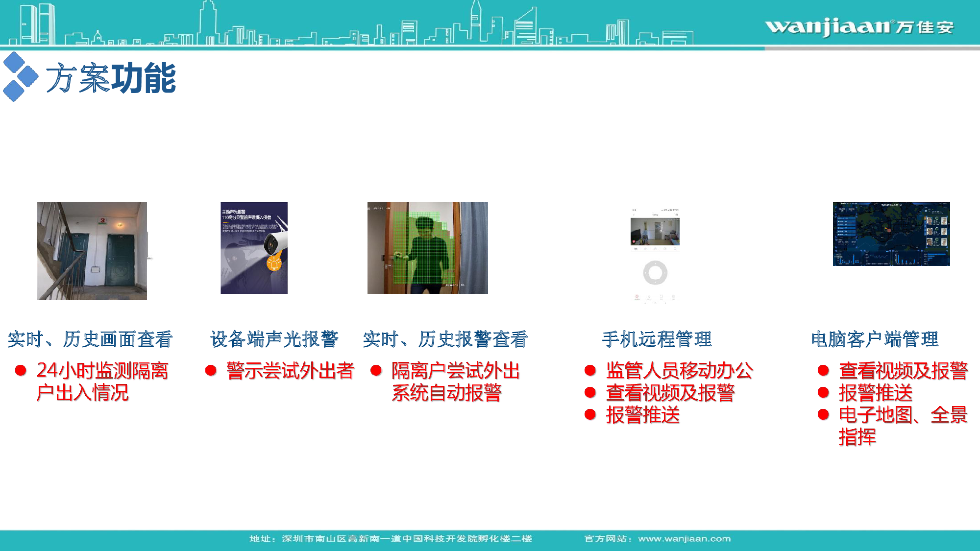The width and height of the screenshot is (980, 551).
Task: Select the 方案功能 slide title
Action: point(111,78)
